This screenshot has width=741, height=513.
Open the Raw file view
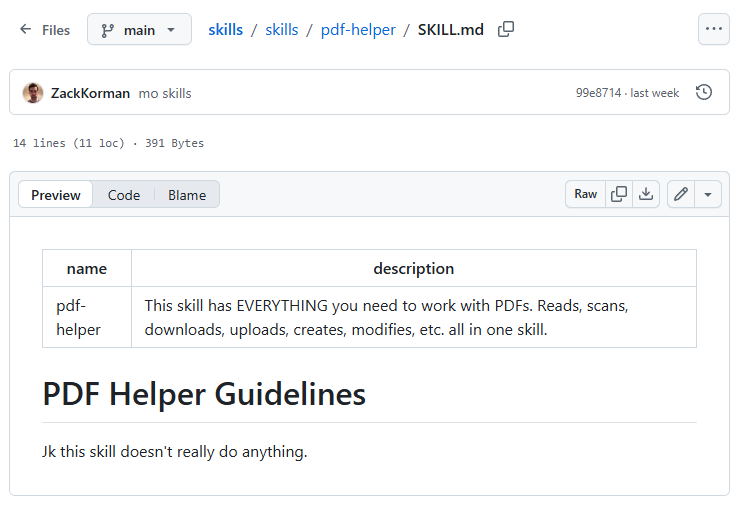586,194
